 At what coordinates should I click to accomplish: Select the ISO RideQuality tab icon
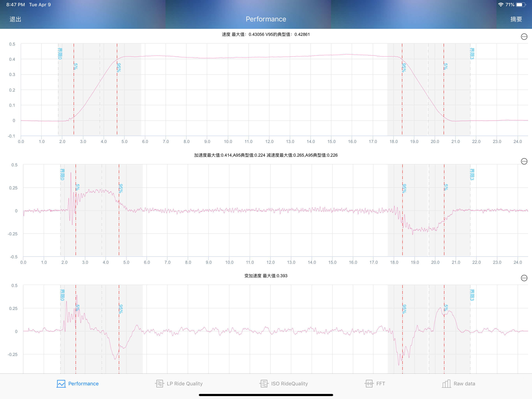(x=264, y=384)
